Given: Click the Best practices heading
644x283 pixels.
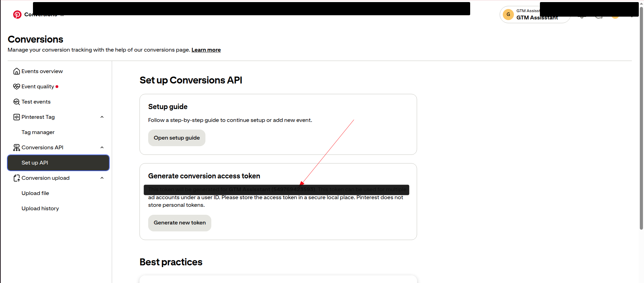Looking at the screenshot, I should 171,262.
